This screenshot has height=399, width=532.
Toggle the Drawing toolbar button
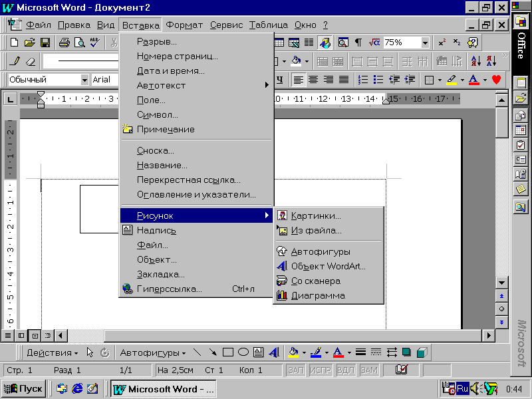pyautogui.click(x=325, y=43)
